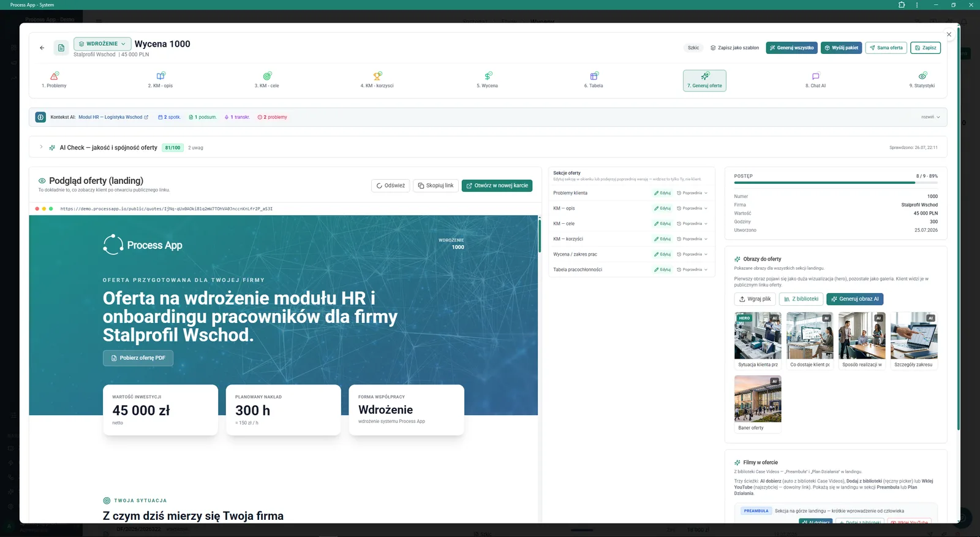The height and width of the screenshot is (537, 980).
Task: Open Poprzednia dropdown for Tabela pracochłonności
Action: [692, 270]
